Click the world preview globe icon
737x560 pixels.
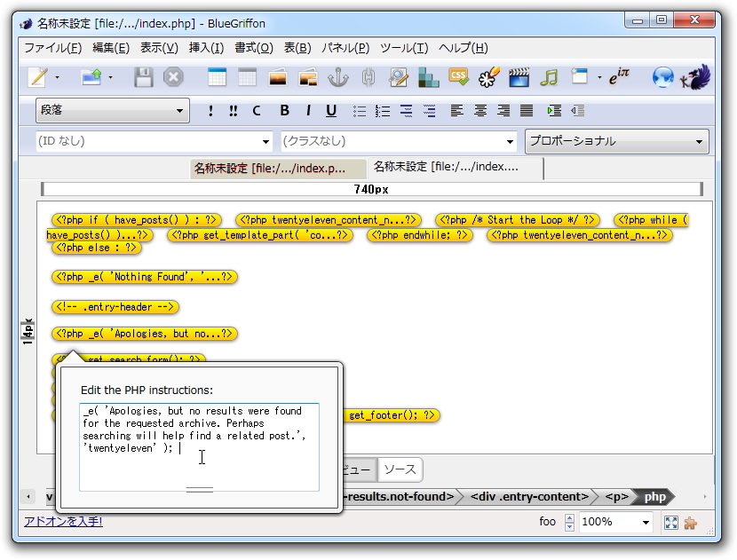(x=662, y=78)
